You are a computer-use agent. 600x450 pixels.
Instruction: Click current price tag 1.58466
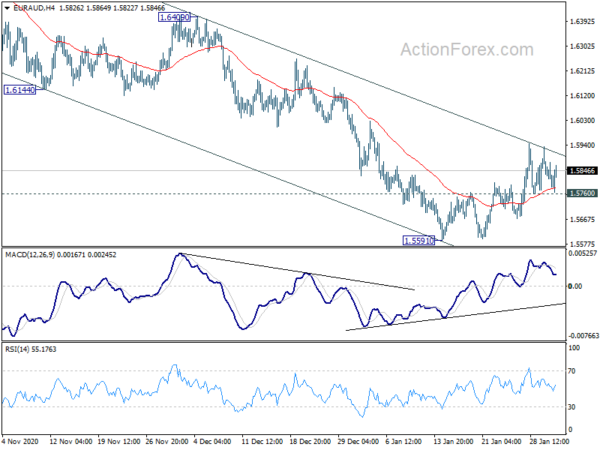pos(582,171)
